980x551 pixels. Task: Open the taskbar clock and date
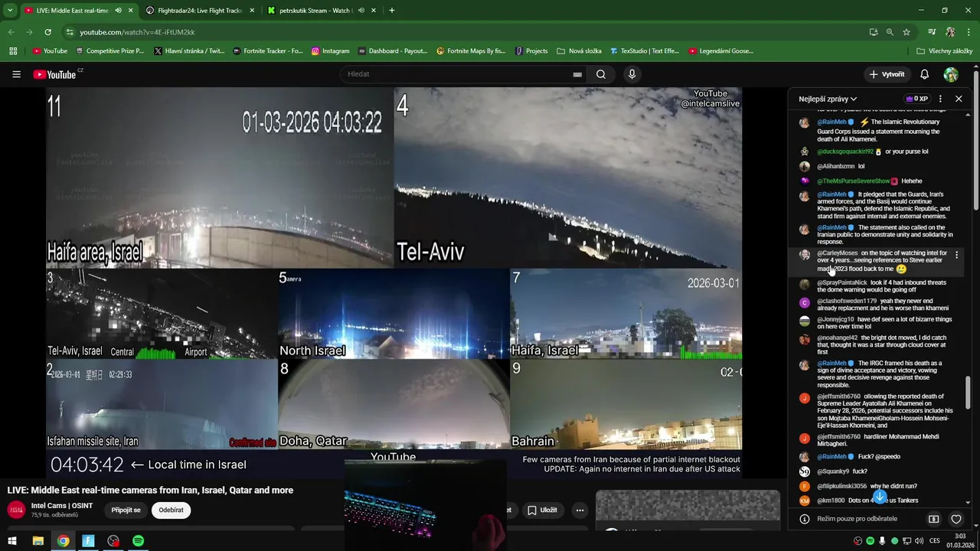coord(960,541)
